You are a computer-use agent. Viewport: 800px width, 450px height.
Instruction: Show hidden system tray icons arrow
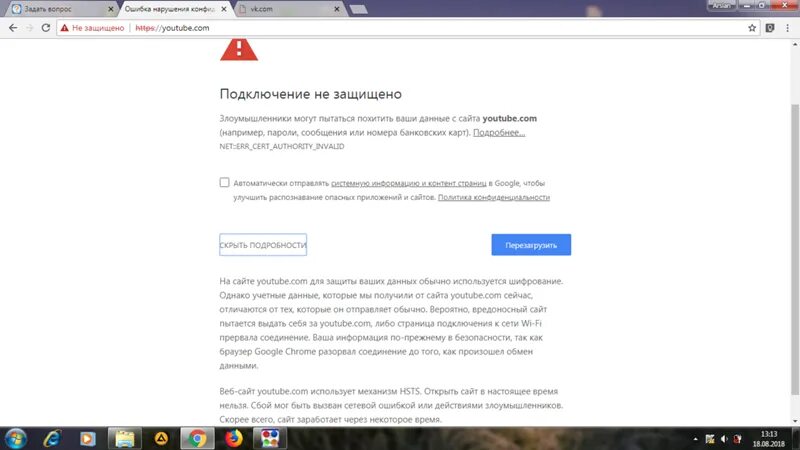(x=695, y=439)
